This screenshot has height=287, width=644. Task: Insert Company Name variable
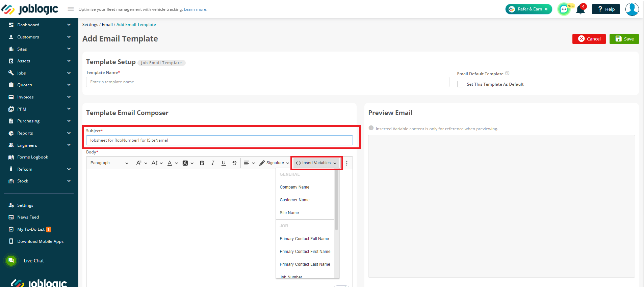click(294, 187)
